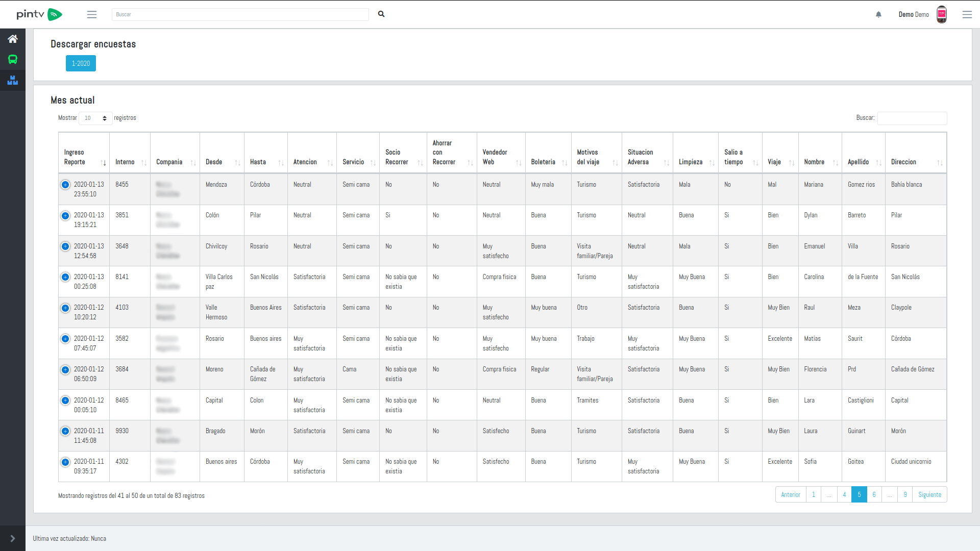Image resolution: width=980 pixels, height=551 pixels.
Task: Open the top-right hamburger menu
Action: tap(967, 14)
